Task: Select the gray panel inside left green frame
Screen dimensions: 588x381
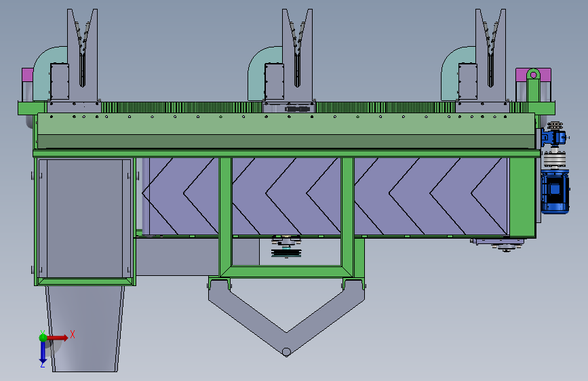Action: pos(84,218)
